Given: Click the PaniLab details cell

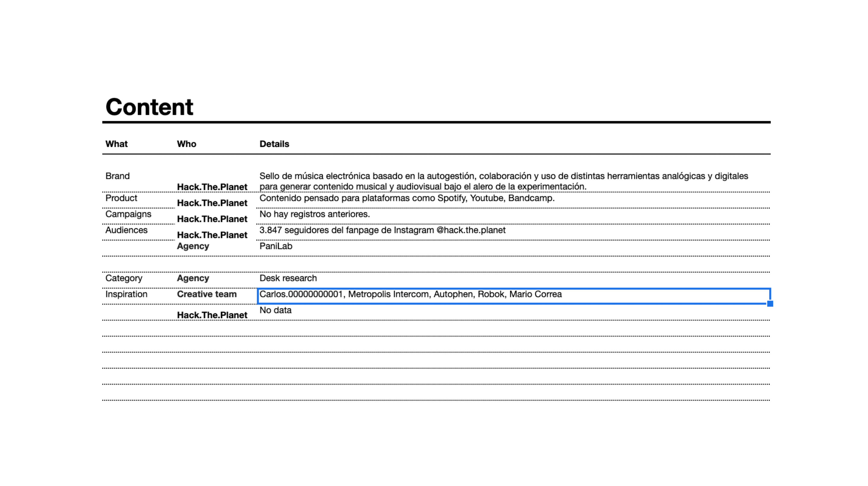Looking at the screenshot, I should pyautogui.click(x=276, y=246).
